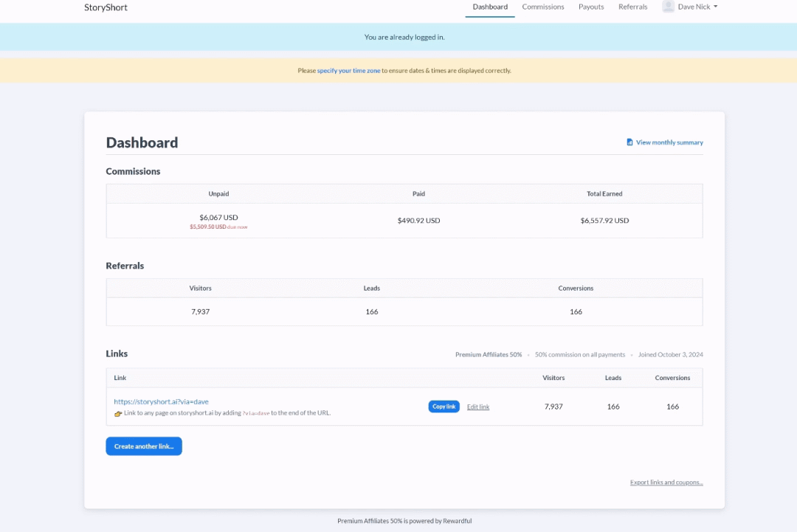Select the $6,067 USD unpaid amount
The image size is (797, 532).
(218, 218)
